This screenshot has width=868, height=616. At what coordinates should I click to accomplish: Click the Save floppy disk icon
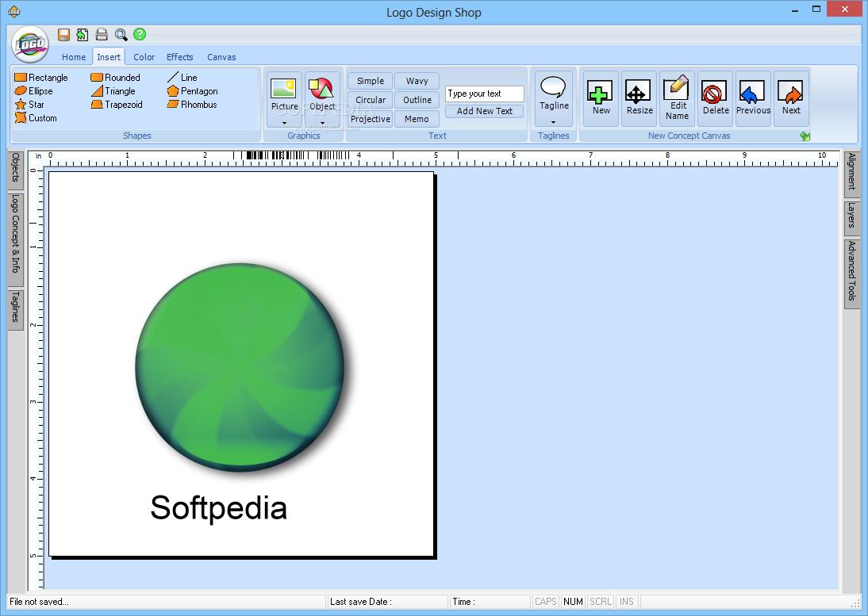63,35
